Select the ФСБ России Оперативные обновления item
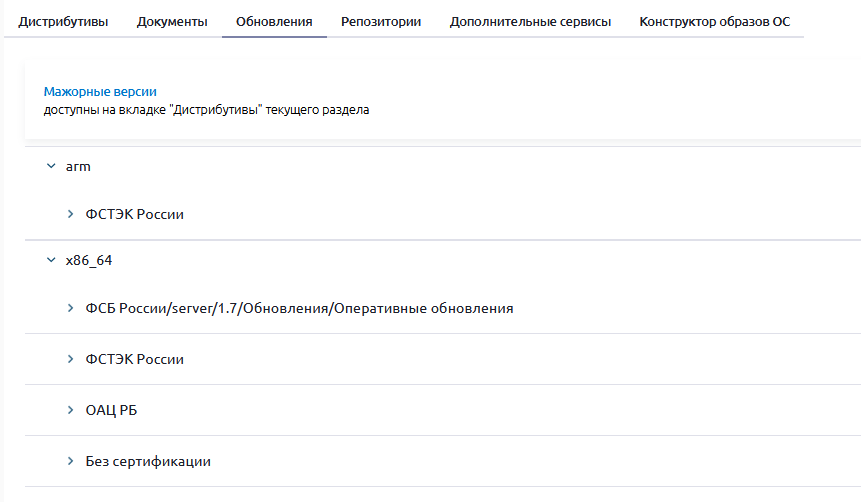The height and width of the screenshot is (502, 861). 299,309
